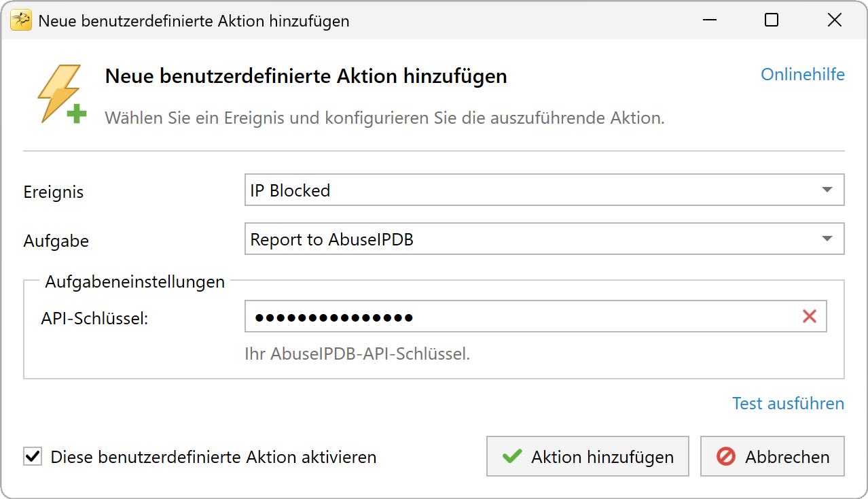Viewport: 868px width, 499px height.
Task: Click the application icon in title bar
Action: tap(20, 20)
